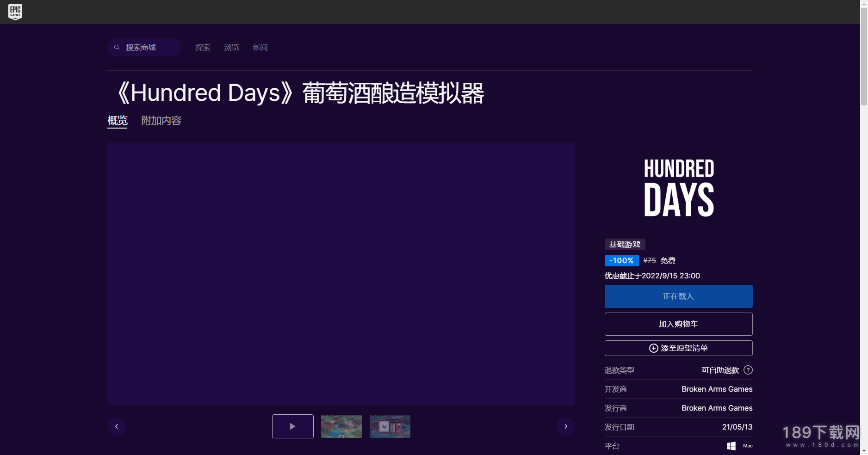Click the Mac platform label
868x455 pixels.
coord(748,446)
